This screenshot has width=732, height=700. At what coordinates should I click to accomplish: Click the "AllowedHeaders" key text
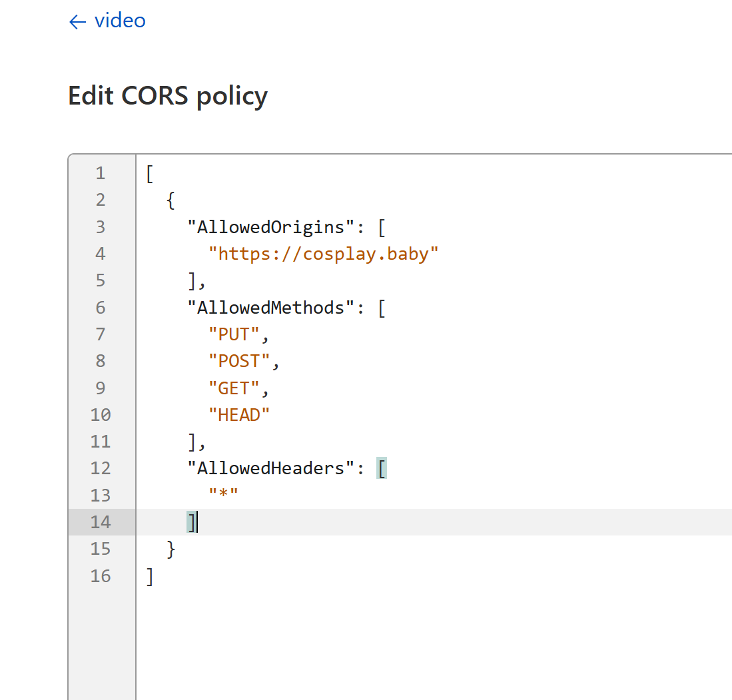point(270,468)
